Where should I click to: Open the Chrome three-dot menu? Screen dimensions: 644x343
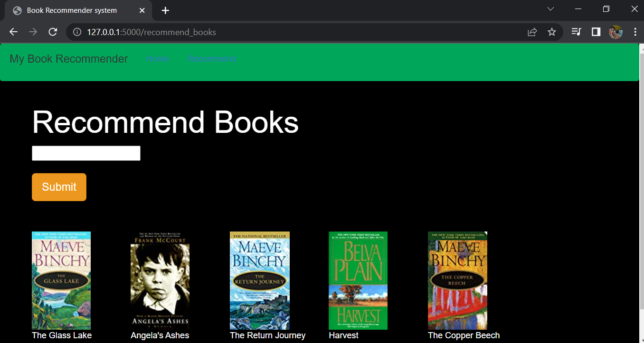click(x=635, y=32)
